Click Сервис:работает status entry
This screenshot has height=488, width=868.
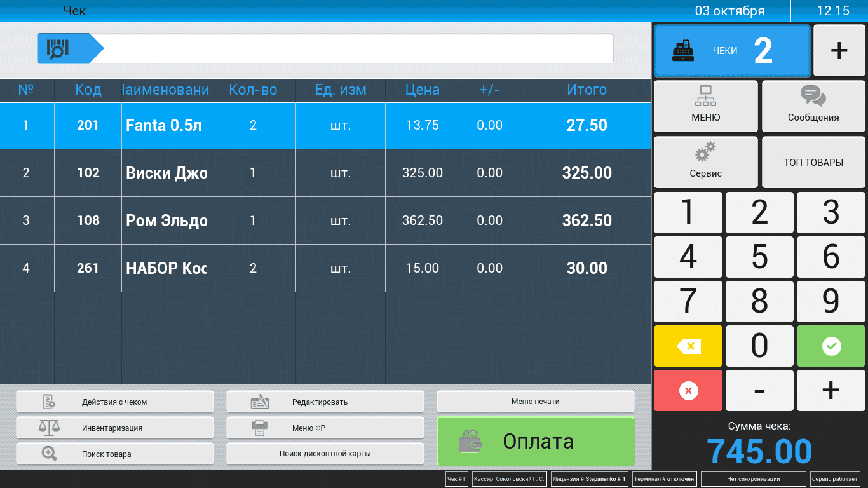pyautogui.click(x=836, y=479)
